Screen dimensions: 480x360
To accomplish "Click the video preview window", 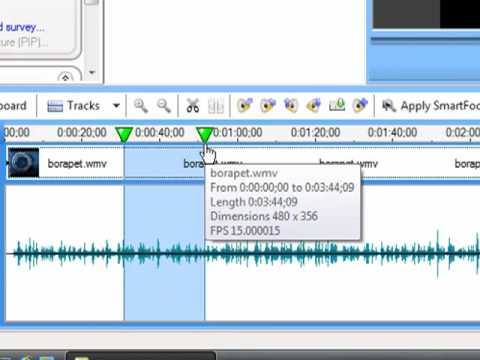I will (x=426, y=14).
